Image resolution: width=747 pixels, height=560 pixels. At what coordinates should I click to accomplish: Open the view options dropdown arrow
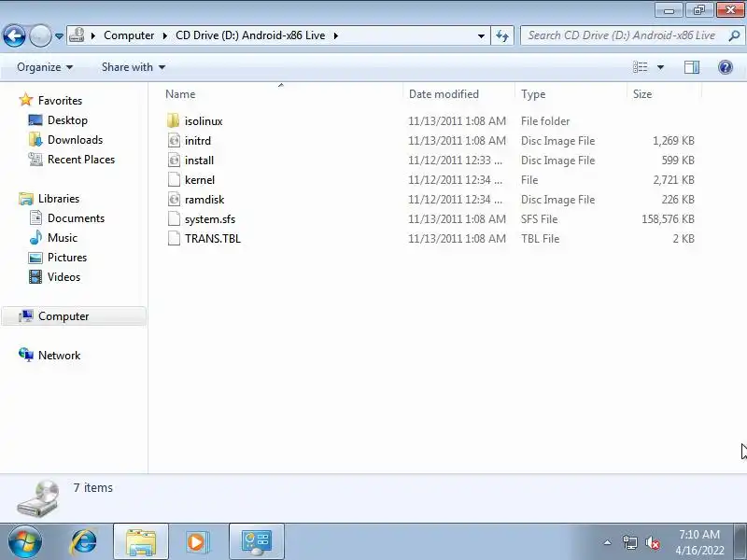[660, 67]
